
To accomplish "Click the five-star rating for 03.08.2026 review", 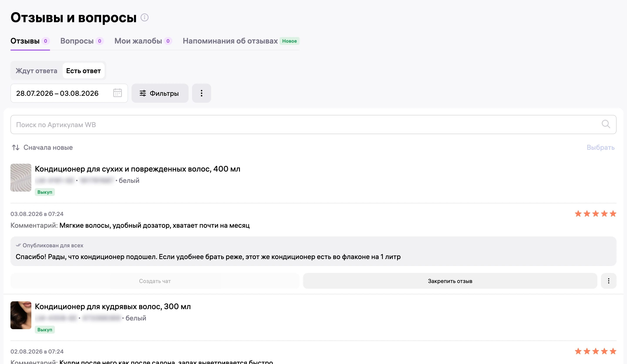I will pyautogui.click(x=596, y=214).
